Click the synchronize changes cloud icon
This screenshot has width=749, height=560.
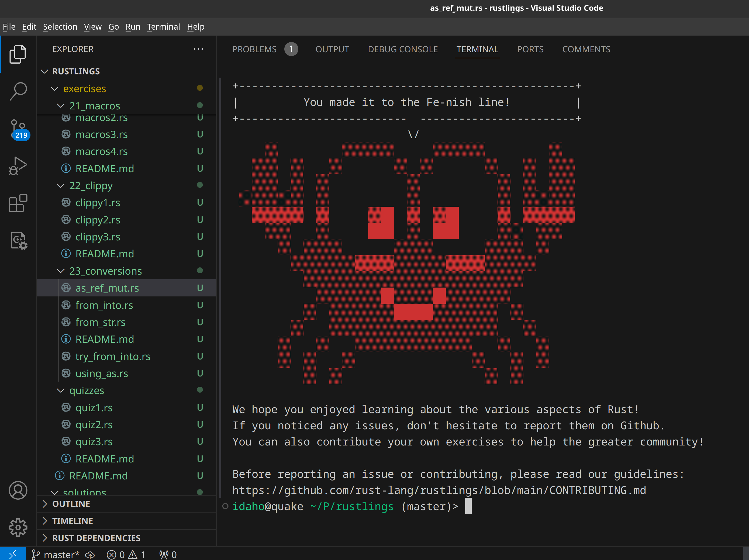90,555
